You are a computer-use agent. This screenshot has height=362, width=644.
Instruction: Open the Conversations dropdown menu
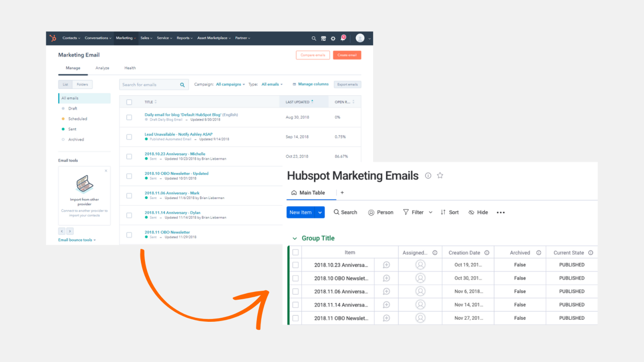point(98,38)
